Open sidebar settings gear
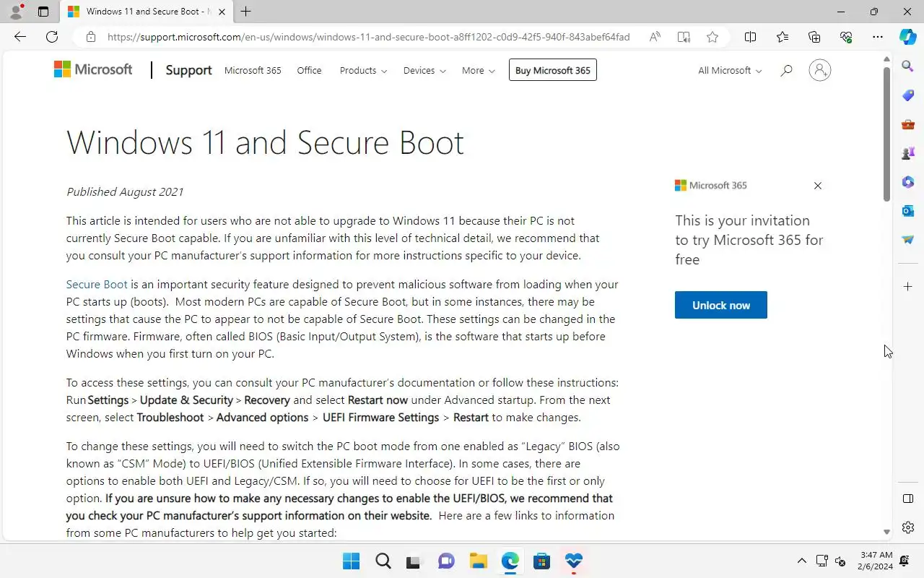924x578 pixels. pos(908,527)
